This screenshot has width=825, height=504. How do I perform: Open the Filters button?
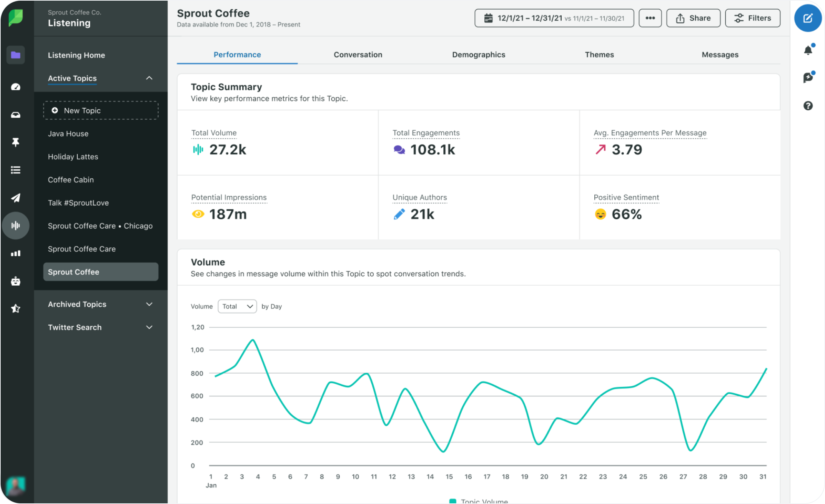point(752,18)
